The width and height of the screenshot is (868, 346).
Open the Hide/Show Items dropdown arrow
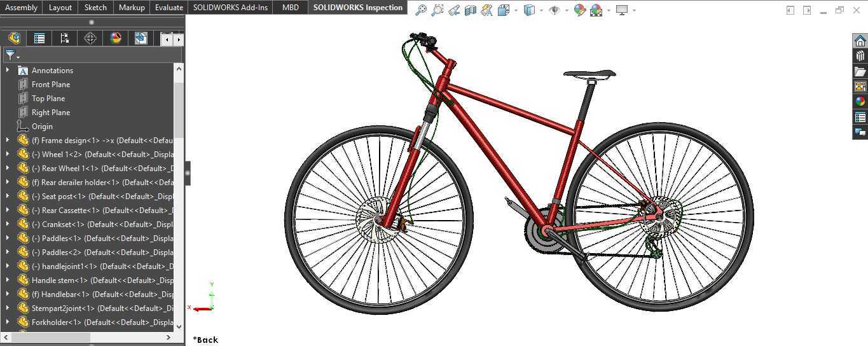pos(567,11)
